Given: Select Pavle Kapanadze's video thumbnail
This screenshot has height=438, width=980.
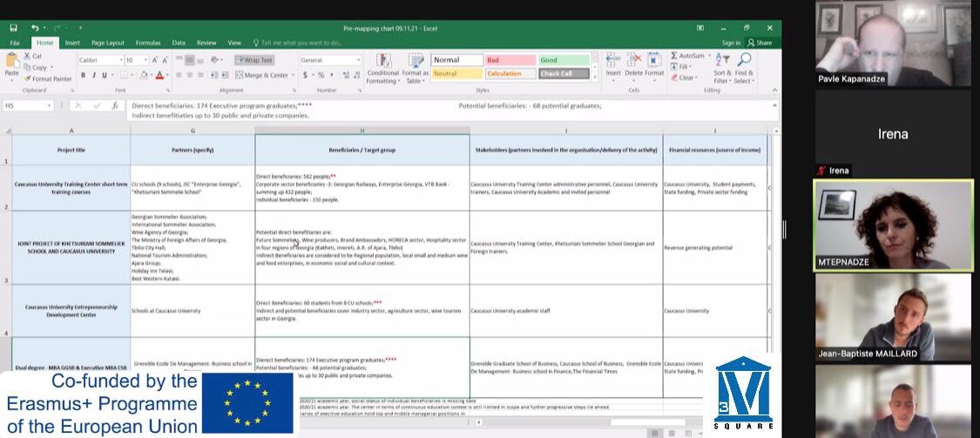Looking at the screenshot, I should [x=893, y=43].
